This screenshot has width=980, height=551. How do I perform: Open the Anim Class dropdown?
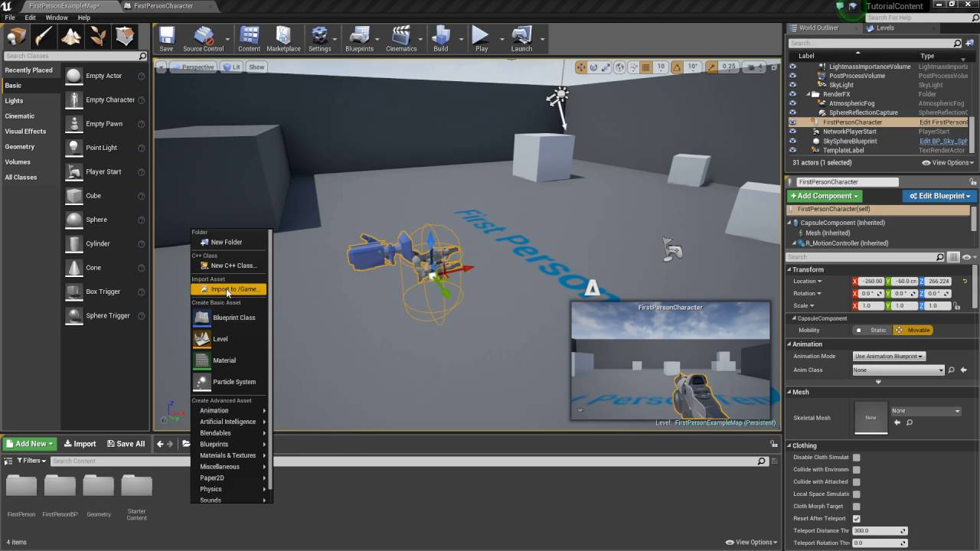[x=899, y=370]
